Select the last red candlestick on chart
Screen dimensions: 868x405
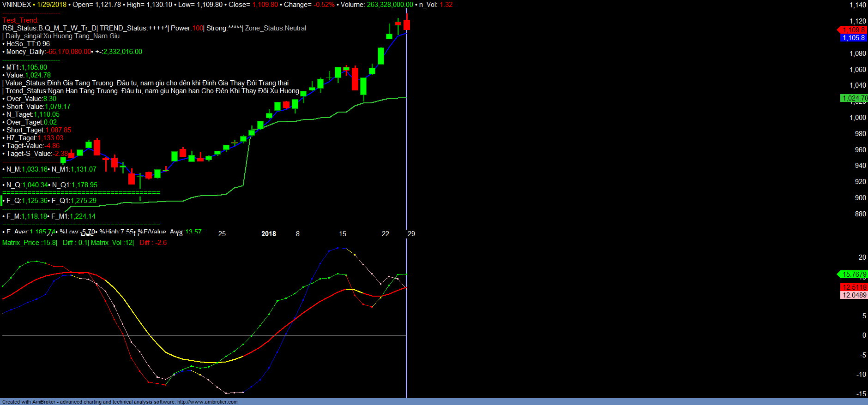407,24
